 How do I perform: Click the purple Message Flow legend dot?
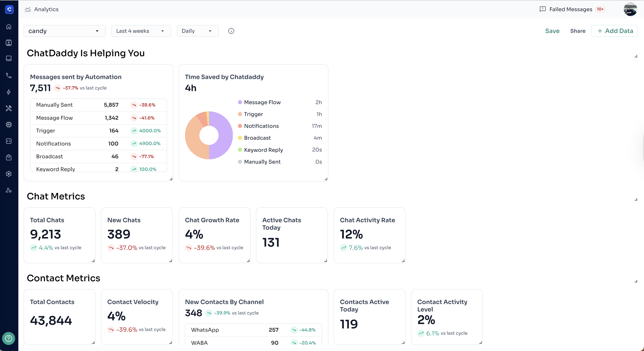(240, 102)
